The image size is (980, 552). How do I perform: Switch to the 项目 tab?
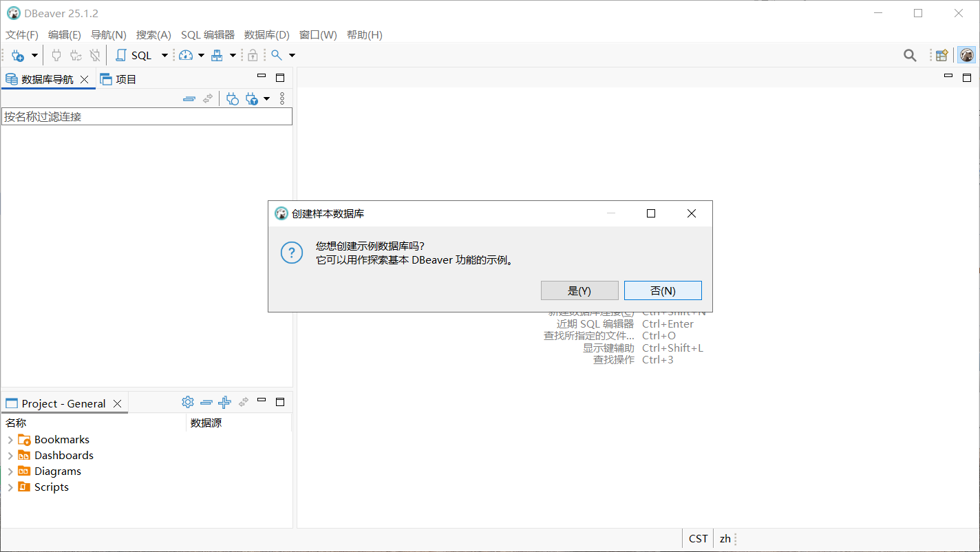[x=118, y=79]
